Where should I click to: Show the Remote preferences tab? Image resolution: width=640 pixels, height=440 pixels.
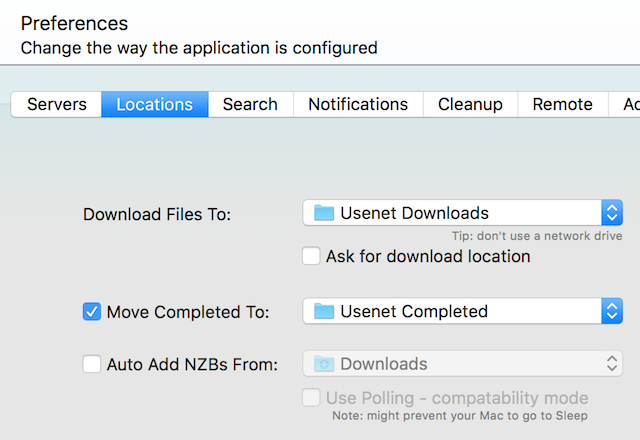tap(562, 104)
